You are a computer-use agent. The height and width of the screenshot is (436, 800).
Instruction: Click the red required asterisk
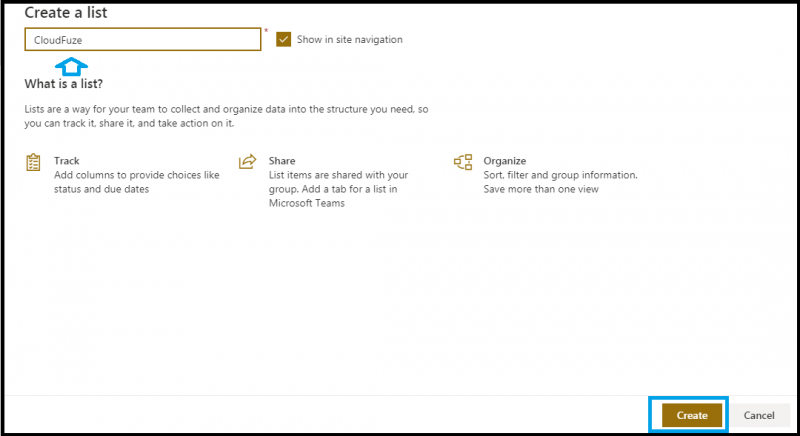point(266,32)
